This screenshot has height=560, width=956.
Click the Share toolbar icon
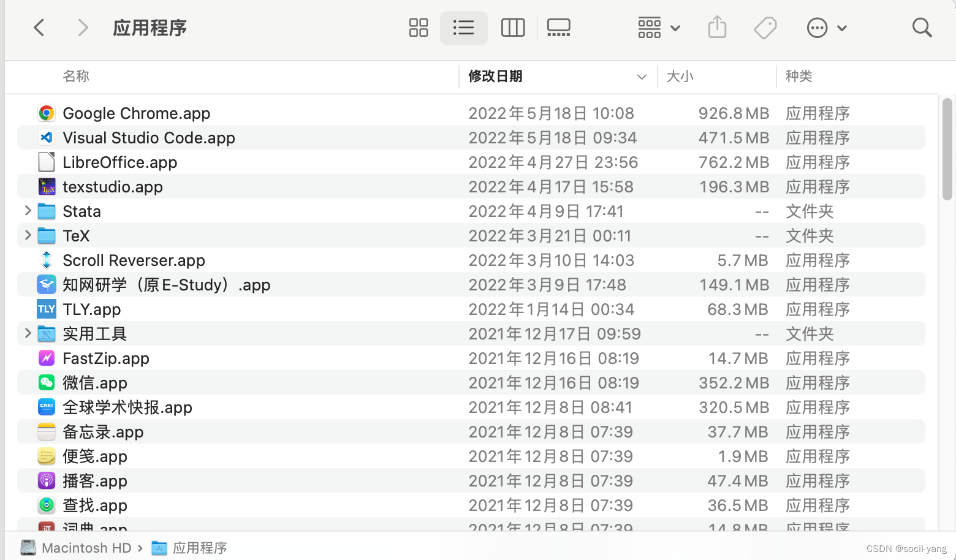point(717,27)
